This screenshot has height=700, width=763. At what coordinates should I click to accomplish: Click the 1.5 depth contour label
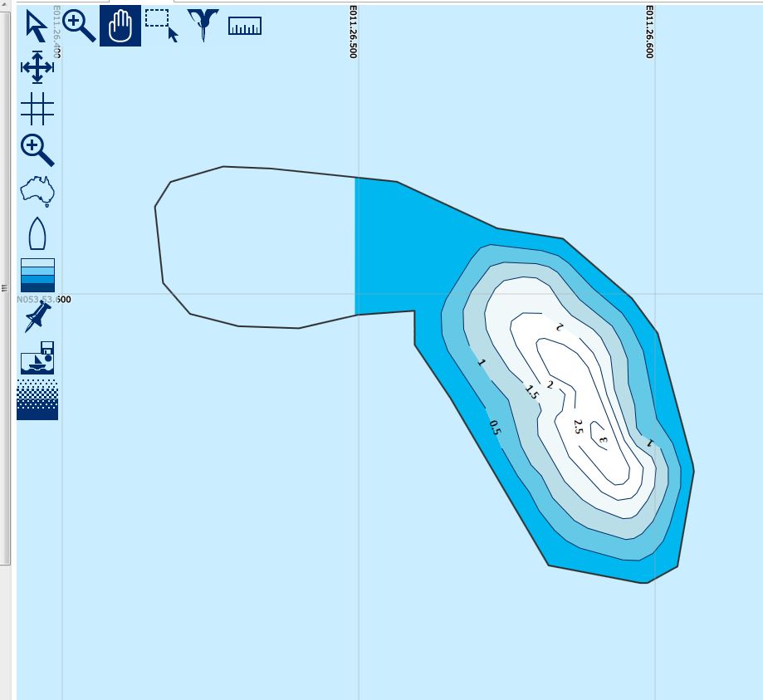coord(531,392)
